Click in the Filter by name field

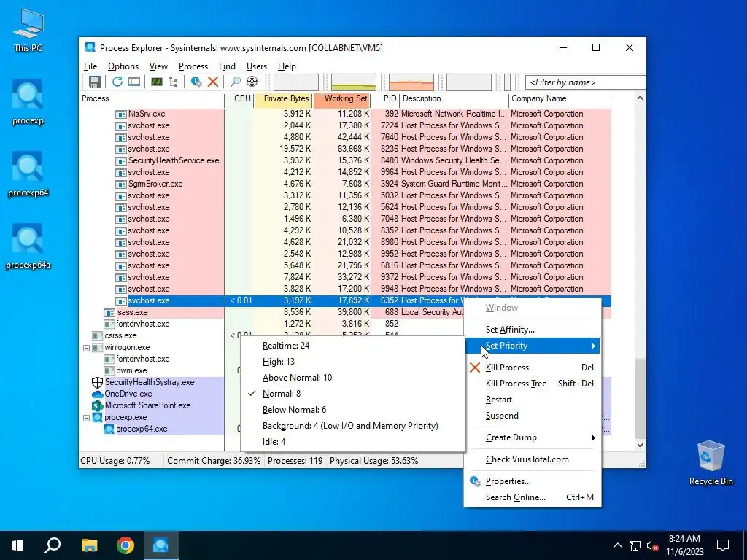pyautogui.click(x=585, y=82)
